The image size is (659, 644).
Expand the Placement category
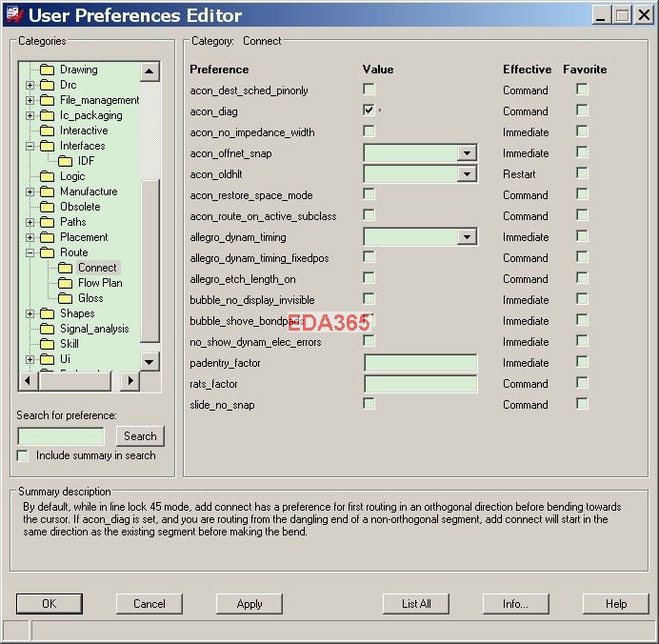(30, 237)
